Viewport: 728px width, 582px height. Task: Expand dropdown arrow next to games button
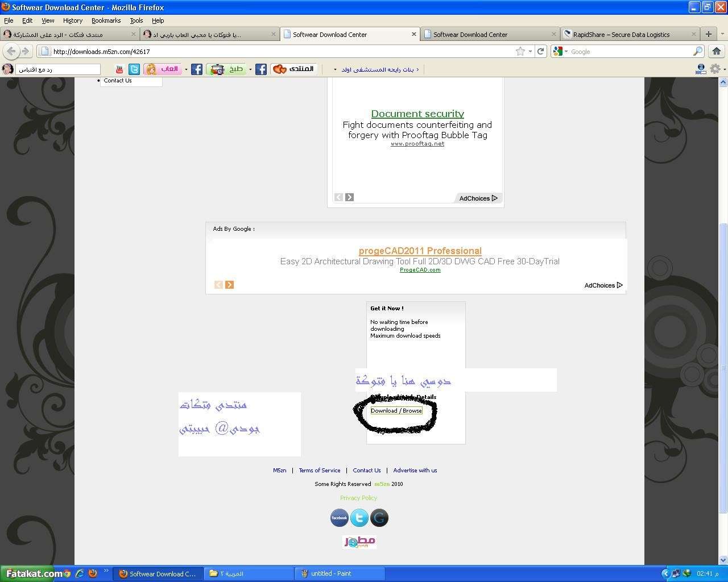(186, 69)
